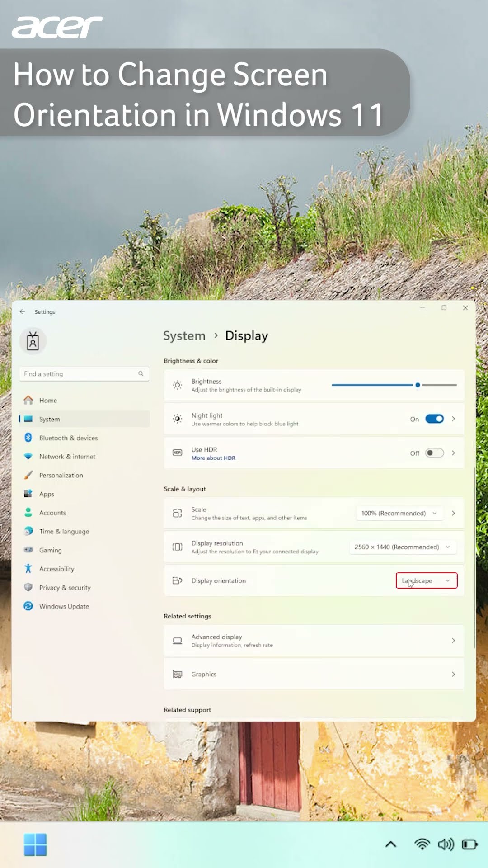
Task: Click the Time & language globe icon
Action: [x=28, y=531]
